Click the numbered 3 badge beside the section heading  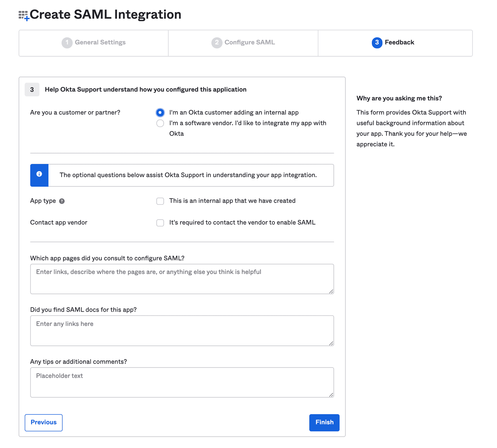point(32,89)
